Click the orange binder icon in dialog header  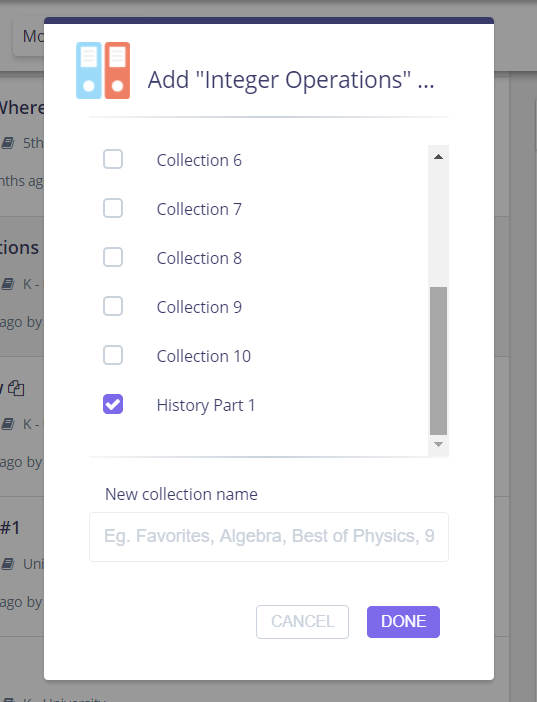click(117, 70)
